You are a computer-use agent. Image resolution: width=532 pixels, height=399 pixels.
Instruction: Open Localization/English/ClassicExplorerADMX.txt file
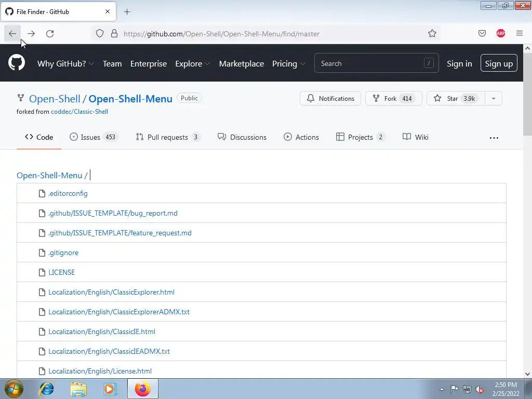tap(119, 312)
